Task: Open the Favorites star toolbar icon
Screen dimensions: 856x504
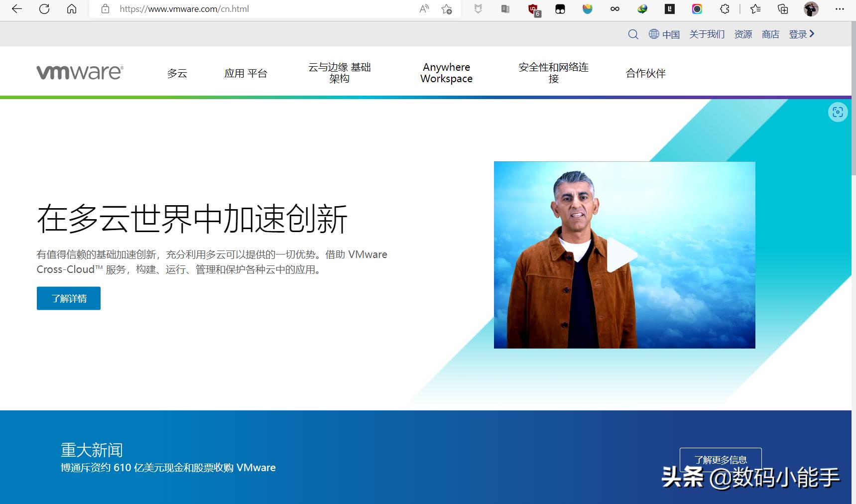Action: pos(755,8)
